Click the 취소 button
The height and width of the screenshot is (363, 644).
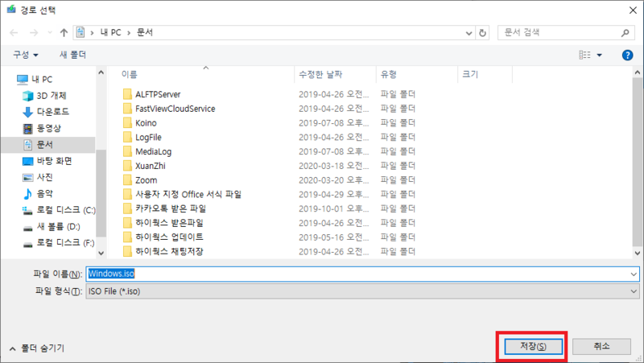tap(601, 346)
